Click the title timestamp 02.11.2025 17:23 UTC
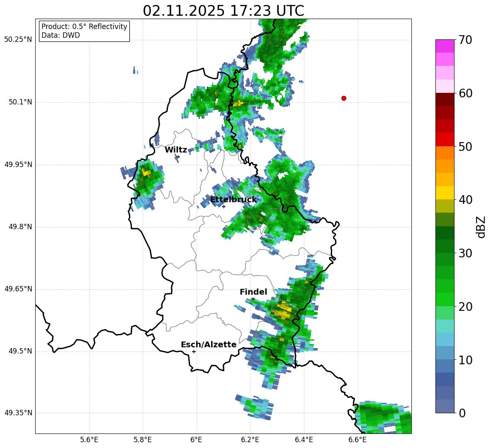Viewport: 491px width, 448px height. click(x=224, y=11)
